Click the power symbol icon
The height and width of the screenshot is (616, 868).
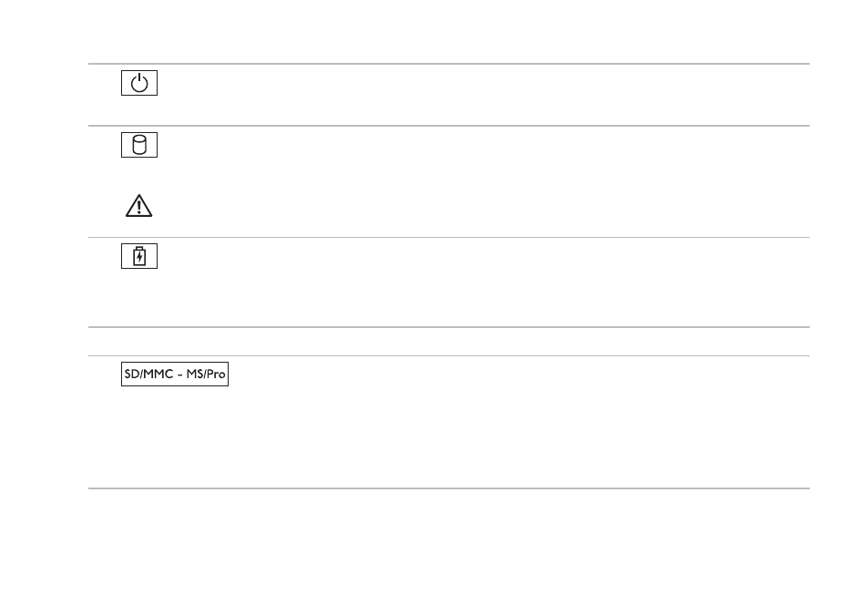coord(139,83)
